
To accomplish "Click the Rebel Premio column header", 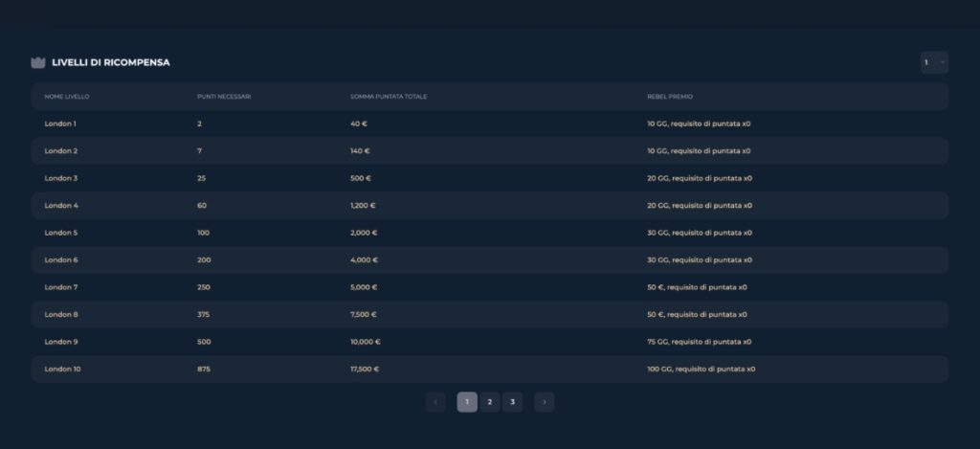I will pos(670,97).
